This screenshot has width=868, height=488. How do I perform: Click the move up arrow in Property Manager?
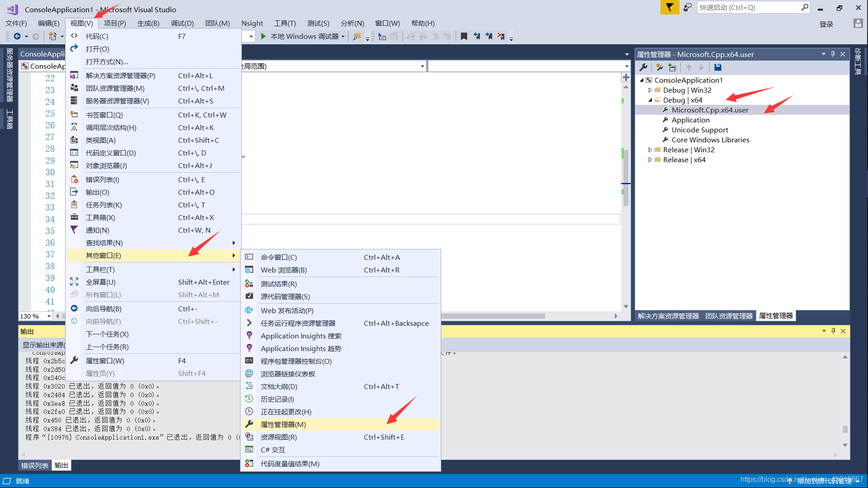coord(689,67)
